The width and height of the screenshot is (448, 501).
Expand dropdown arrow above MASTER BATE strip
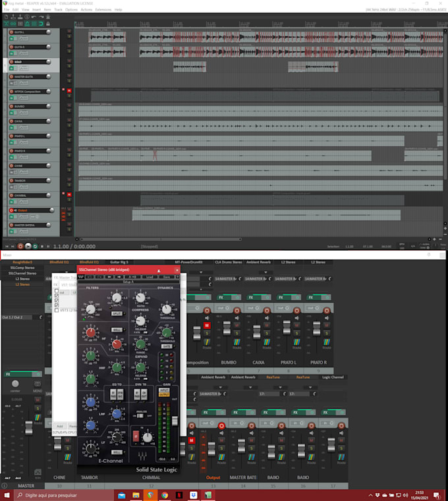click(250, 387)
